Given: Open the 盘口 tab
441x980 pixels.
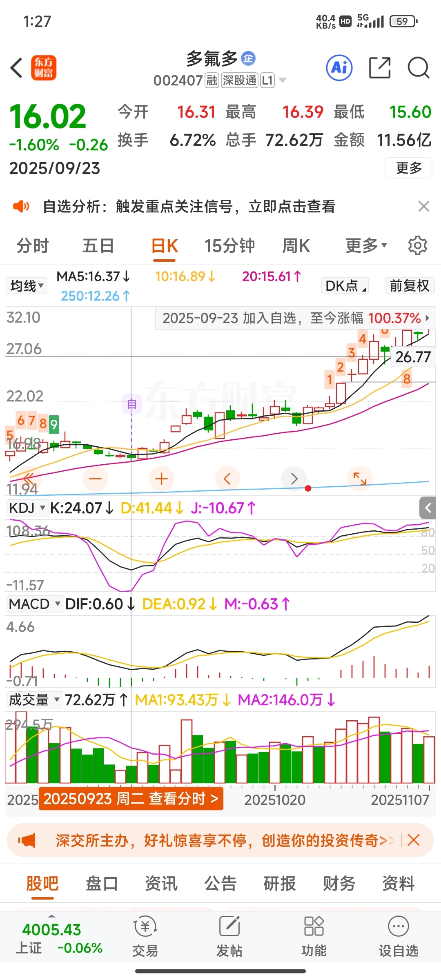Looking at the screenshot, I should click(102, 883).
